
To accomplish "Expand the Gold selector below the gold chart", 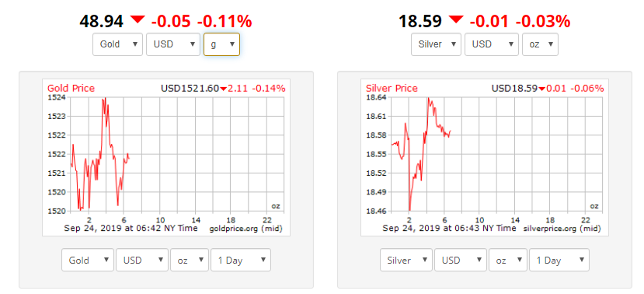I will (88, 260).
